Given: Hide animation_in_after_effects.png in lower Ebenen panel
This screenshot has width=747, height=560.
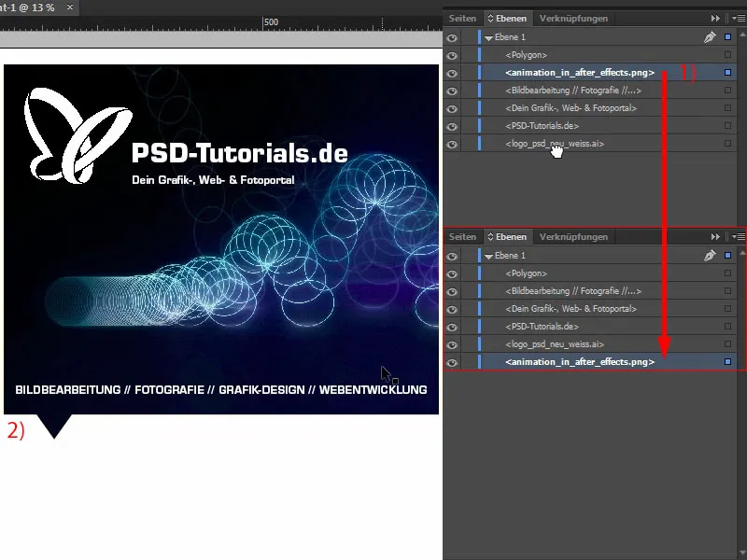Looking at the screenshot, I should coord(452,362).
